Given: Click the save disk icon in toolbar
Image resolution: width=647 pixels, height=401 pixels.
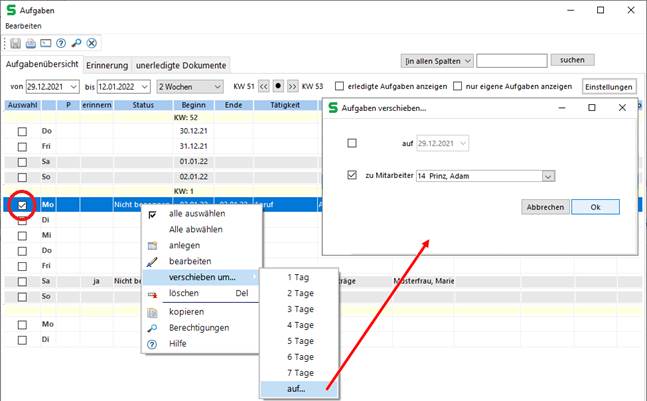Looking at the screenshot, I should click(x=15, y=43).
